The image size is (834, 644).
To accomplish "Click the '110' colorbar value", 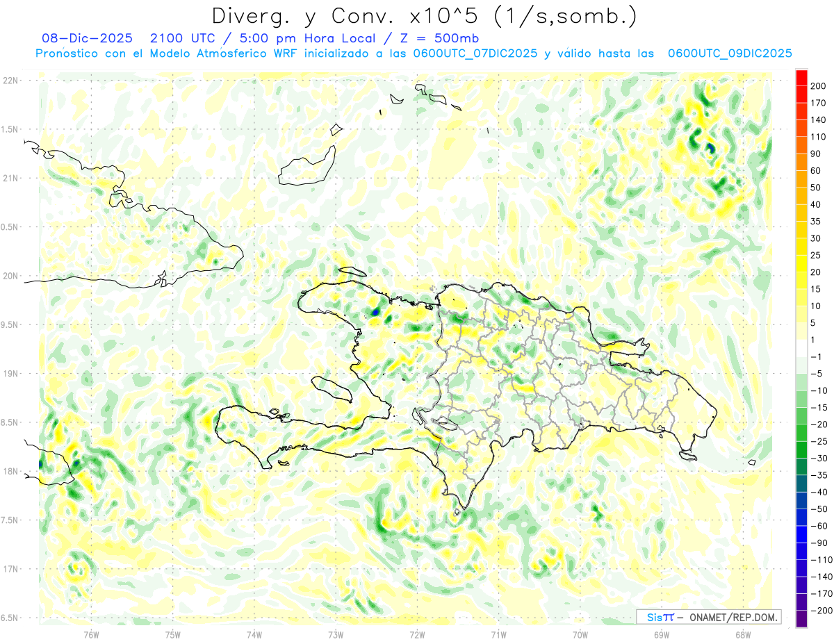I will pyautogui.click(x=818, y=137).
